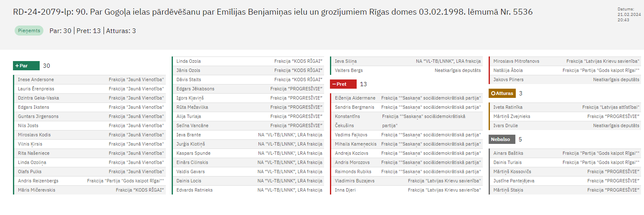
Task: Click the date stamp 21.02.2024
Action: pos(629,14)
